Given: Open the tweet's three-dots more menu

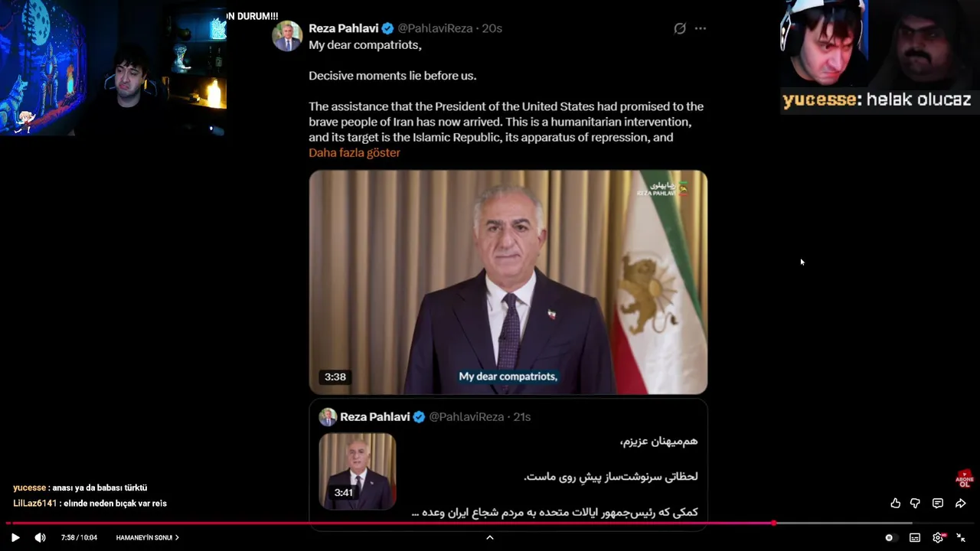Looking at the screenshot, I should click(701, 28).
